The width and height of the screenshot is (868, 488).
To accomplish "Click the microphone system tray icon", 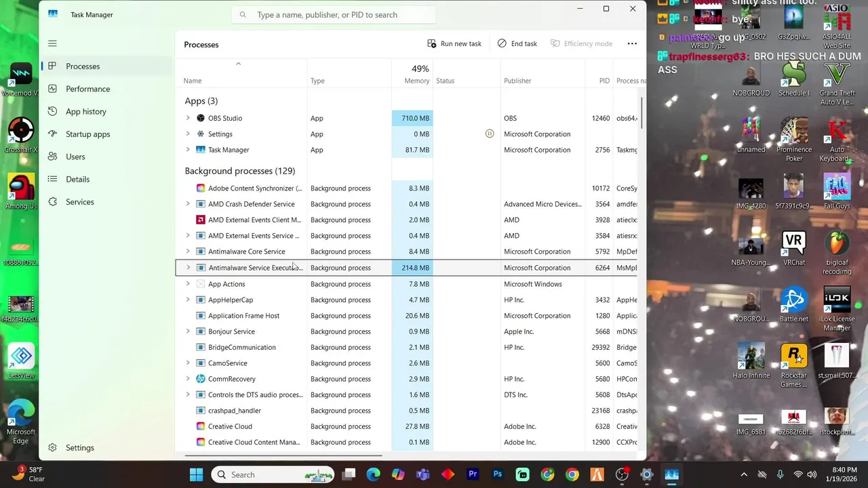I will [780, 474].
